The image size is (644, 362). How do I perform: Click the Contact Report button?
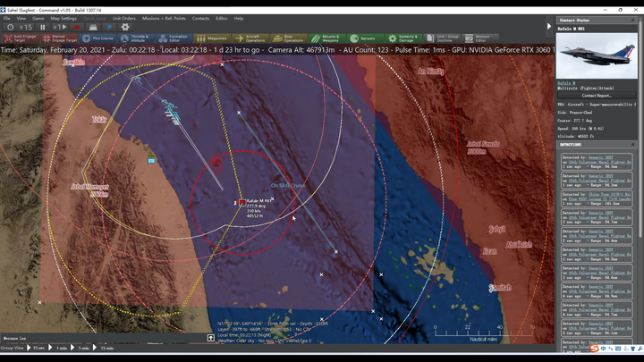point(597,96)
